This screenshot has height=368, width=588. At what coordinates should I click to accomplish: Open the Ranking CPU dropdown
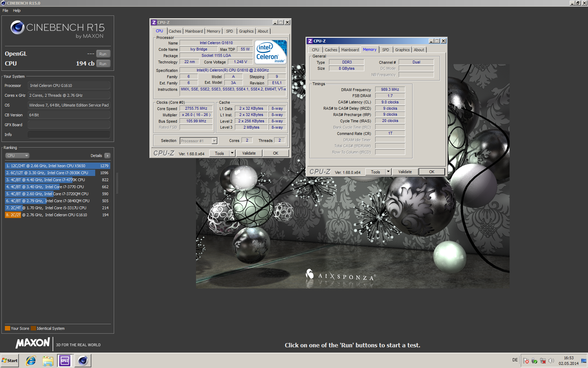point(17,156)
